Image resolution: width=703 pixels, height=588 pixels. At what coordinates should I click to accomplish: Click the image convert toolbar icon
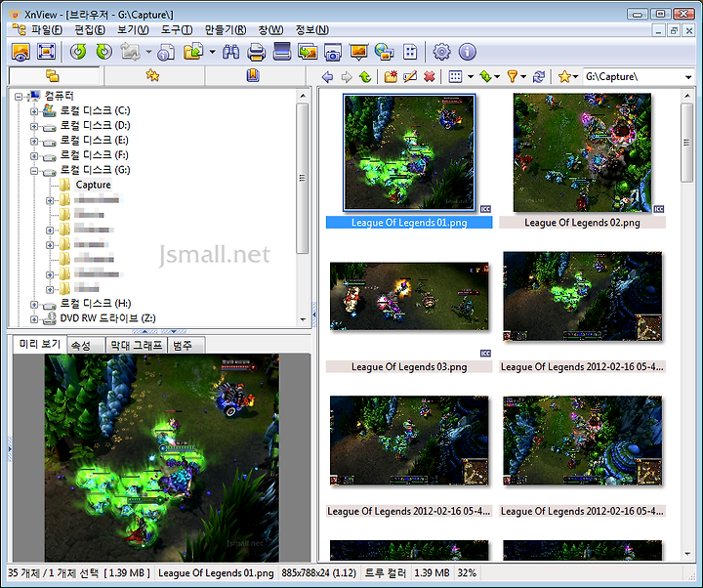(x=308, y=52)
